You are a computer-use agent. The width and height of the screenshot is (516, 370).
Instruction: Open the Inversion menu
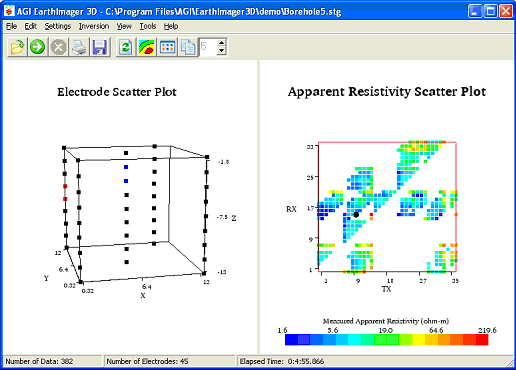point(94,26)
